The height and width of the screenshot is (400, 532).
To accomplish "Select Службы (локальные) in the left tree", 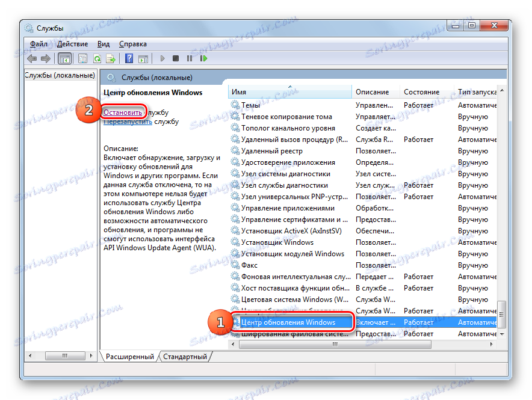I will click(60, 75).
